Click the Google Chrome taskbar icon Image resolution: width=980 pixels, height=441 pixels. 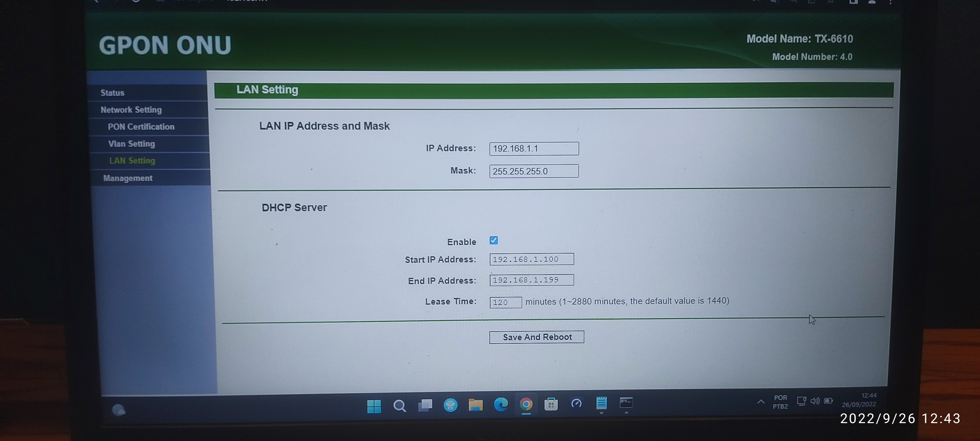(x=526, y=404)
